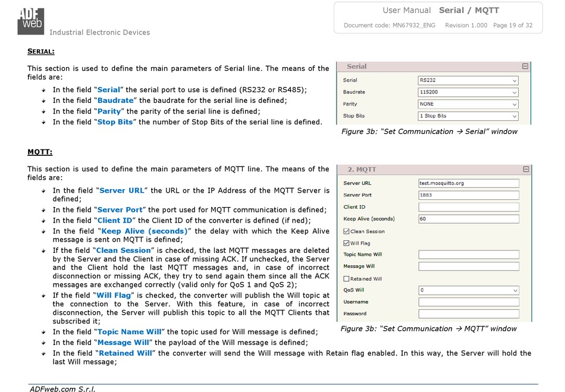Click the Password input field

[x=468, y=313]
